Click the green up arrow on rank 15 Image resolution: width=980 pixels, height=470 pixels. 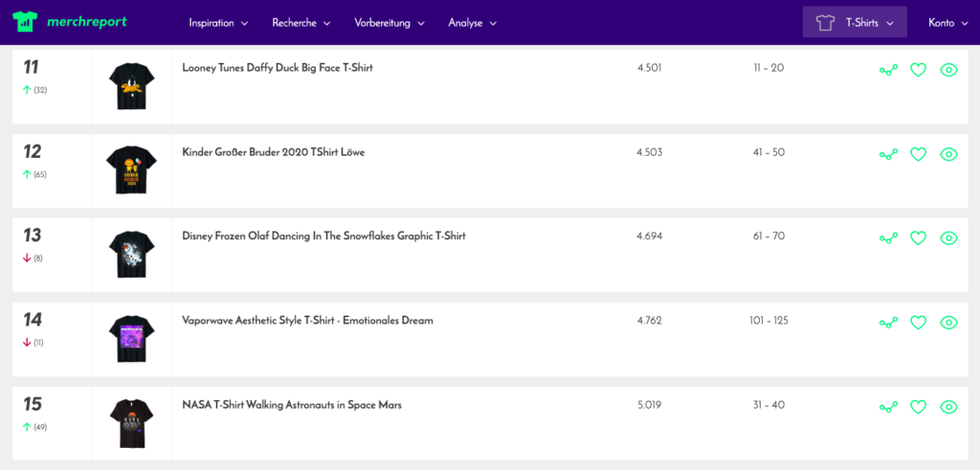click(x=27, y=427)
